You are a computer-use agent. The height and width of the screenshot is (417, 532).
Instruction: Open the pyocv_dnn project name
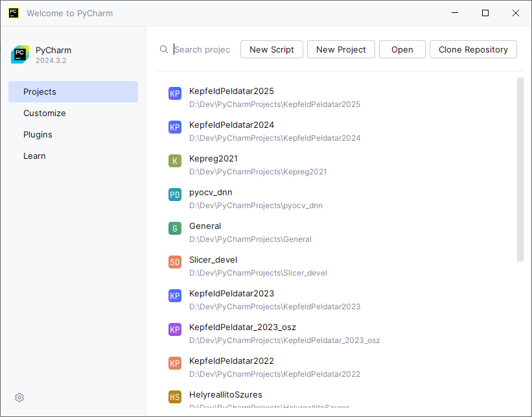[x=211, y=193]
